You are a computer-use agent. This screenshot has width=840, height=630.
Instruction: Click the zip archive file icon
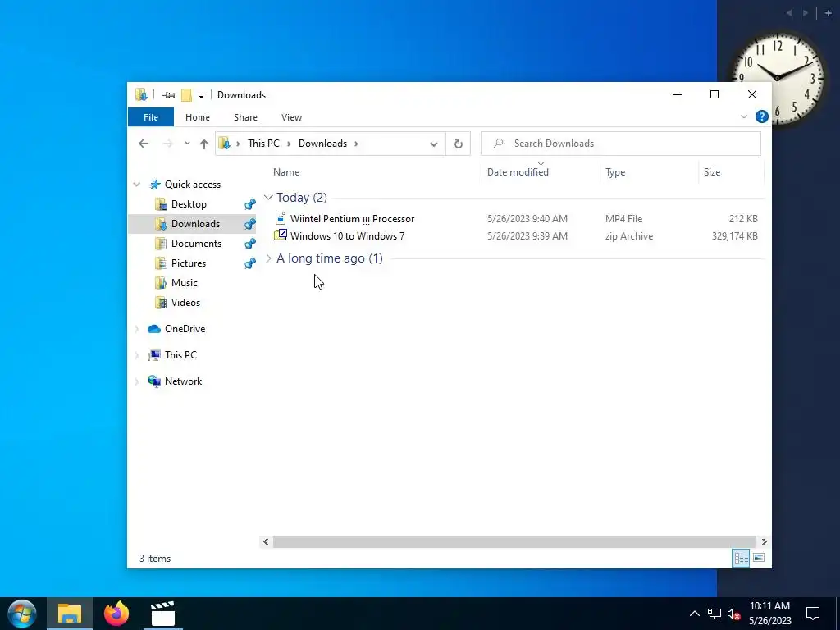281,235
